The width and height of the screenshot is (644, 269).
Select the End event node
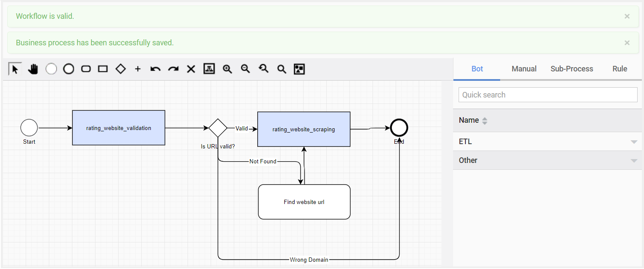(x=399, y=127)
